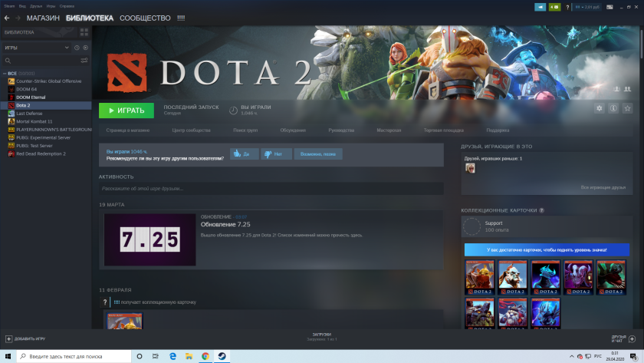644x363 pixels.
Task: Open Steam announcements megaphone icon
Action: [x=541, y=6]
